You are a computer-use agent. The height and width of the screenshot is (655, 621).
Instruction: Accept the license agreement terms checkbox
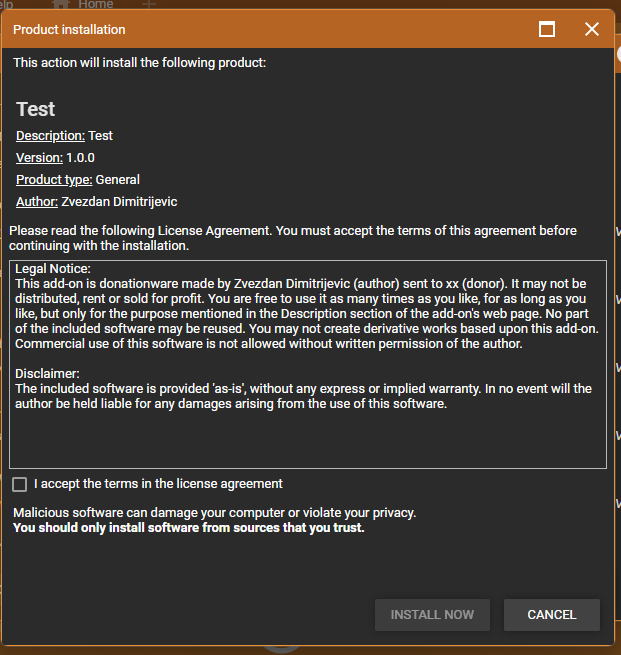pos(20,484)
